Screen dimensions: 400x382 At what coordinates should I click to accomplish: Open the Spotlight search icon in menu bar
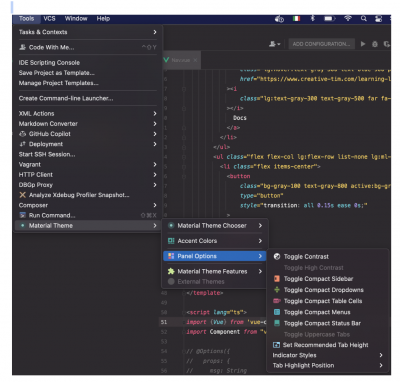[x=364, y=19]
